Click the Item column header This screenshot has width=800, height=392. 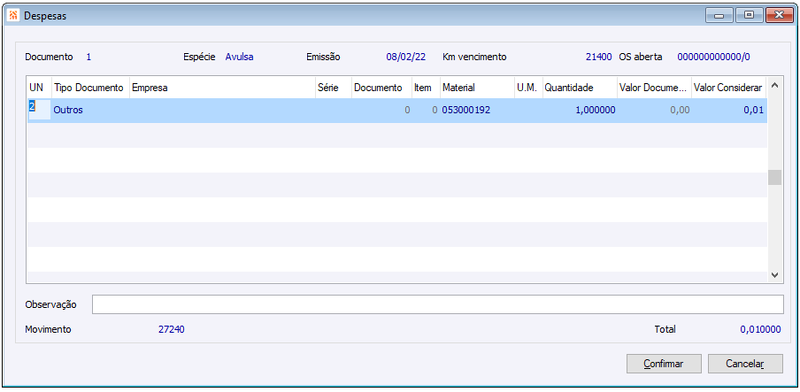pyautogui.click(x=426, y=88)
